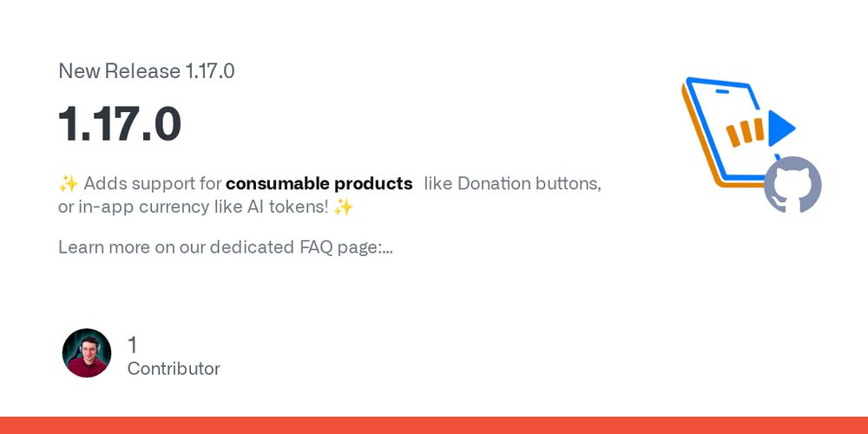Click the sparkles emoji after AI tokens
The width and height of the screenshot is (868, 434).
pyautogui.click(x=343, y=207)
